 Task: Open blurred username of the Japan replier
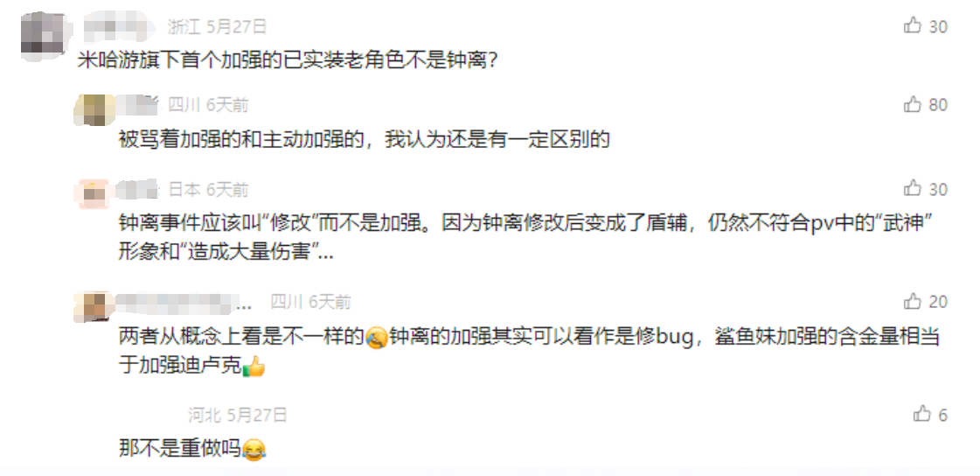[x=137, y=189]
